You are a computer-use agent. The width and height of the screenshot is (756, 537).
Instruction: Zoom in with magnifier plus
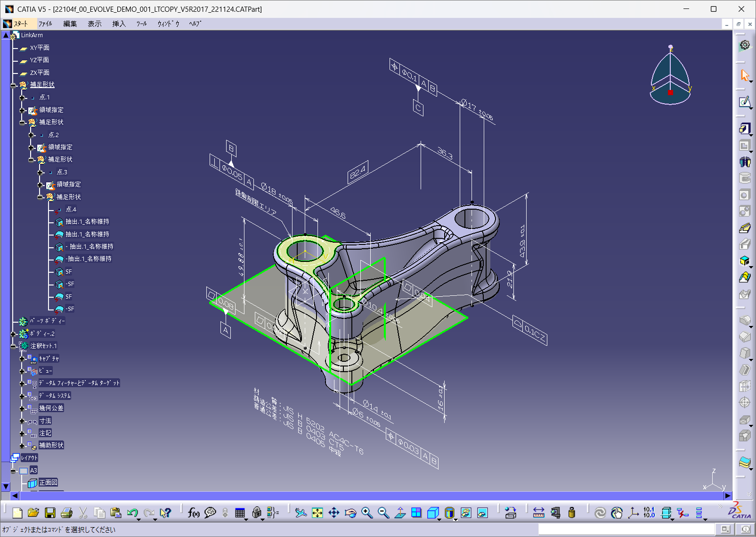coord(367,513)
